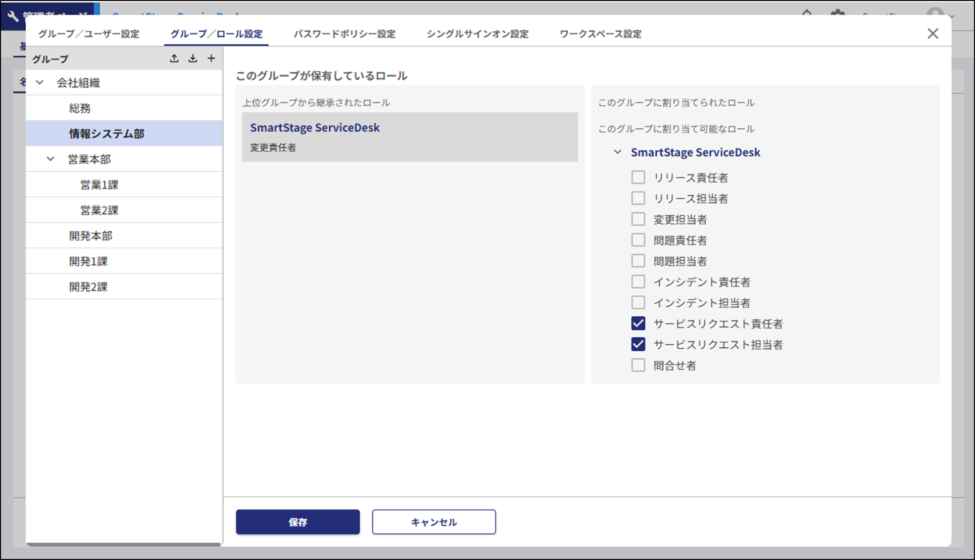Switch to the グループ／ユーザー設定 tab
Screen dimensions: 975x560
89,34
